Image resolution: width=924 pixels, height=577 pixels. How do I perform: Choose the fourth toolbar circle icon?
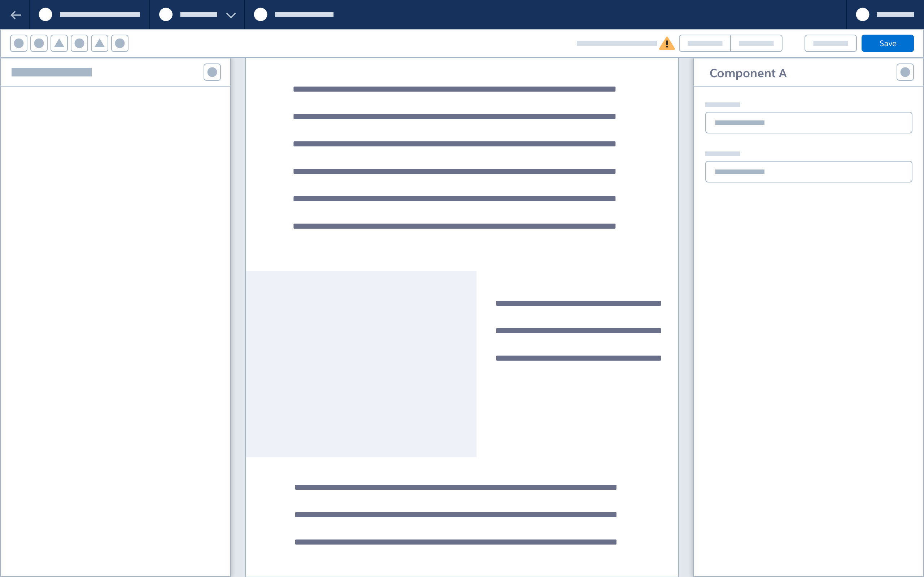(79, 43)
